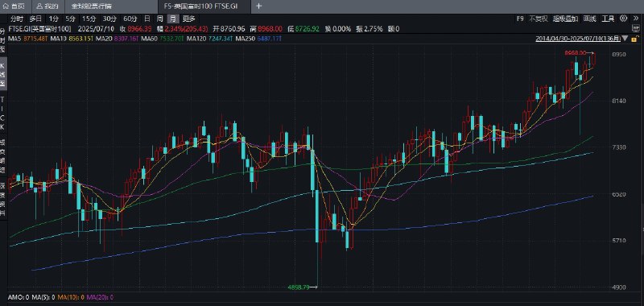
Task: Open the 我的 tab
Action: (47, 6)
